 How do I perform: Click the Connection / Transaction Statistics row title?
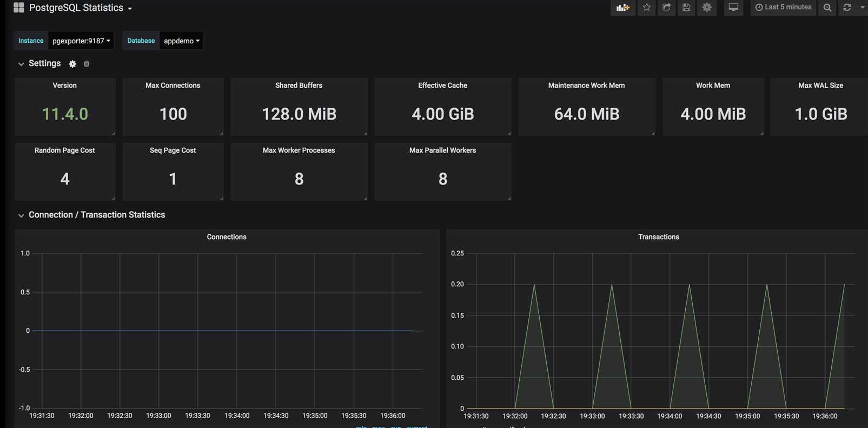tap(97, 215)
